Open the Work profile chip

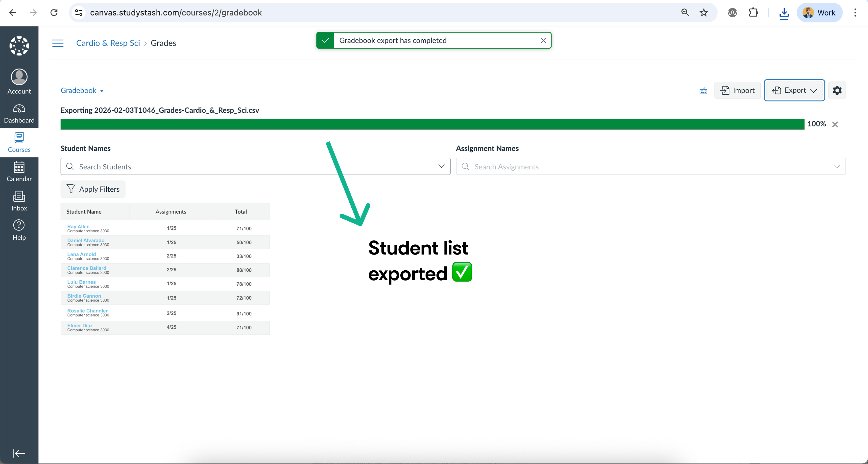pyautogui.click(x=820, y=12)
